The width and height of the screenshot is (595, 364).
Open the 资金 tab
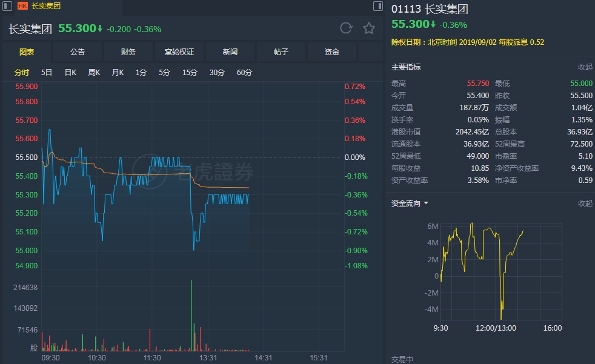coord(332,52)
